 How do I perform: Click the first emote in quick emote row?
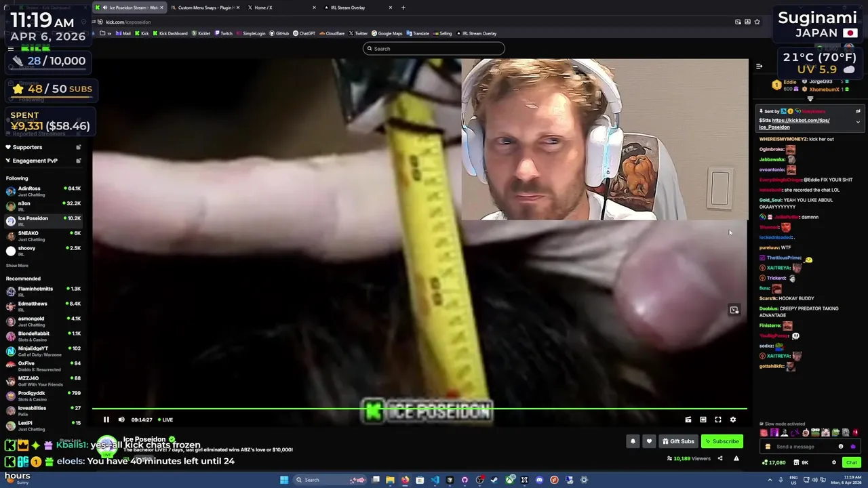coord(764,432)
